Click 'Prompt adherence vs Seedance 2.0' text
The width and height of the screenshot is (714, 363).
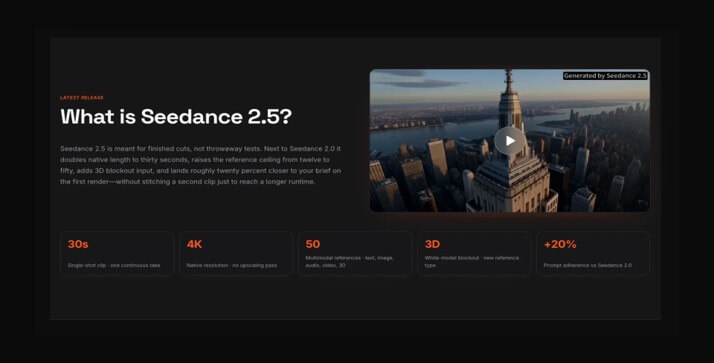click(x=587, y=265)
